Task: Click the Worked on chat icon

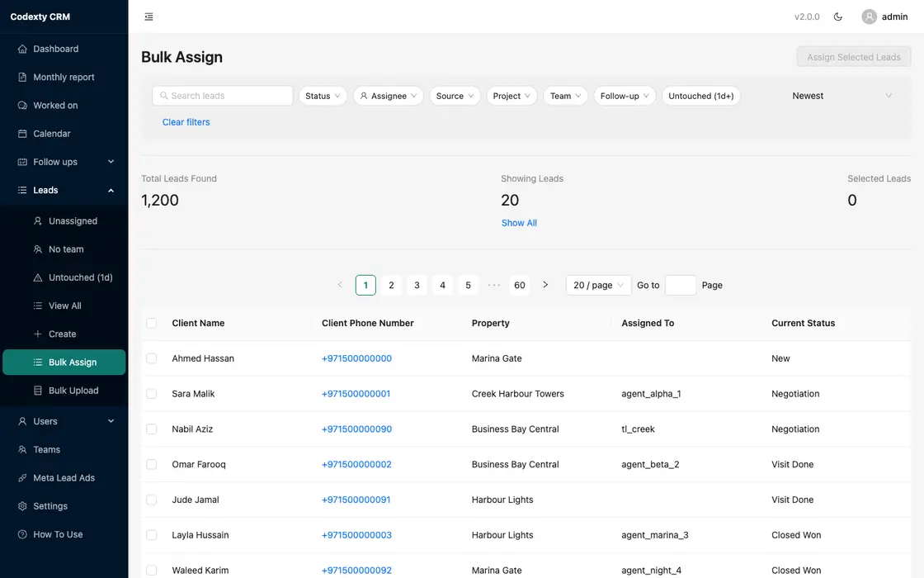Action: pyautogui.click(x=22, y=106)
